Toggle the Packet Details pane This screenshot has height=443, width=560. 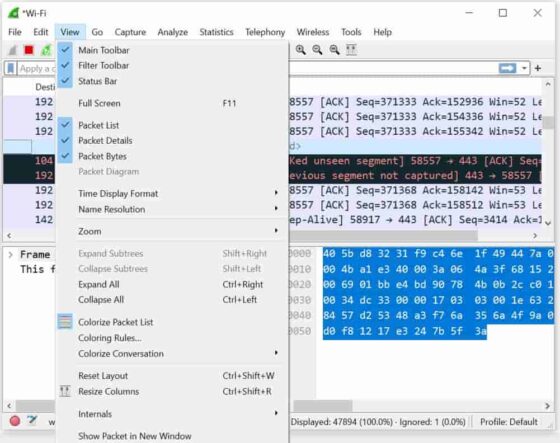[172, 140]
